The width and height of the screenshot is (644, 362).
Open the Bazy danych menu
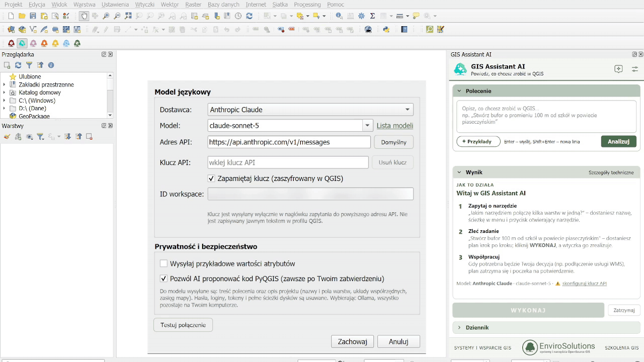tap(223, 5)
